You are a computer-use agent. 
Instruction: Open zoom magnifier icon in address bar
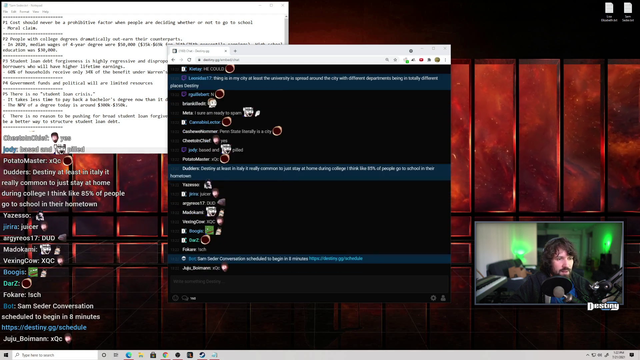click(x=387, y=60)
